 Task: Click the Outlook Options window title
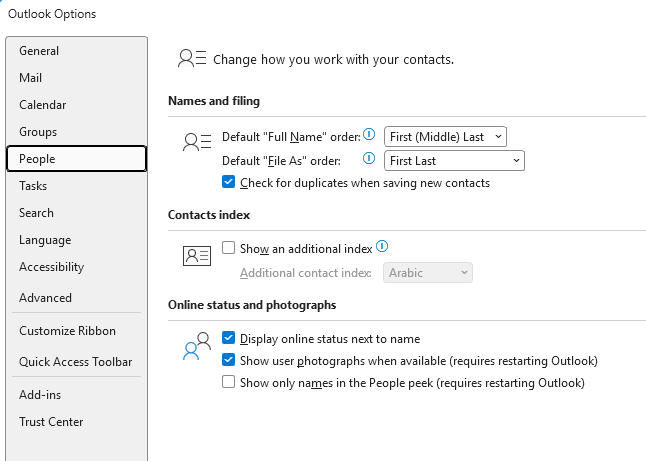click(52, 14)
